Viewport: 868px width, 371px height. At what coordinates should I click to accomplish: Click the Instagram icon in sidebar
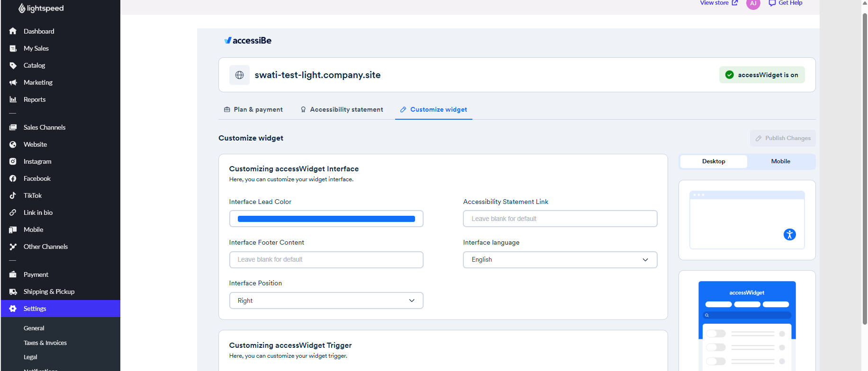[x=13, y=161]
